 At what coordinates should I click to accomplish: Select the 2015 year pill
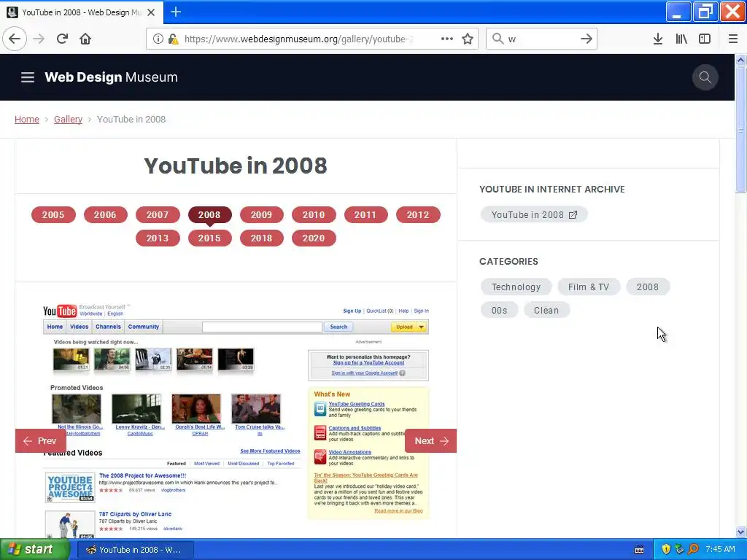coord(209,238)
